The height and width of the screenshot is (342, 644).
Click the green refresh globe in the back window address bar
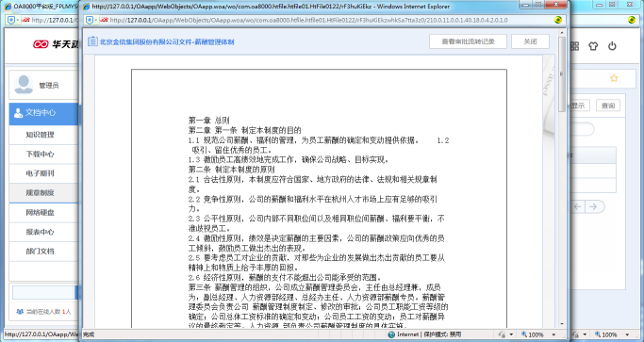(631, 20)
